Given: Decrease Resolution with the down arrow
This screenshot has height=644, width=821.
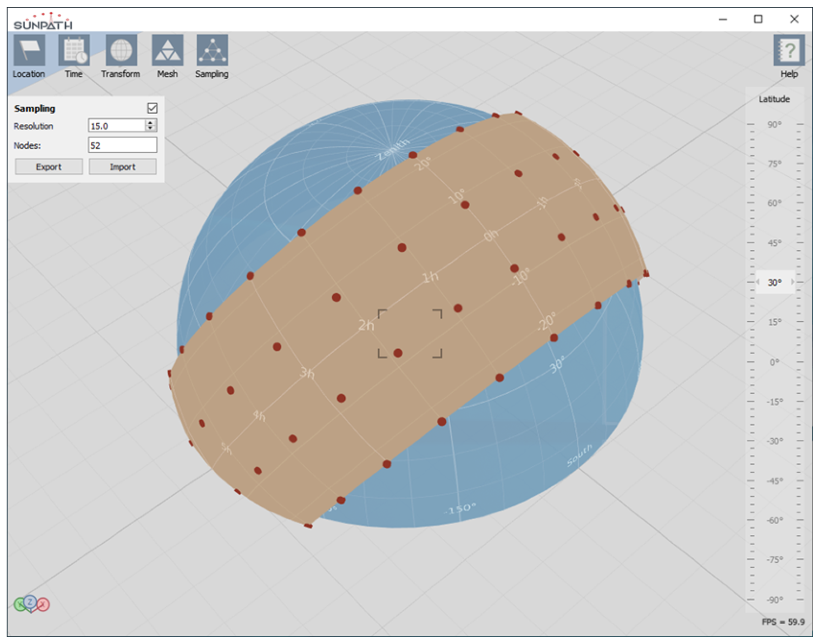Looking at the screenshot, I should (x=150, y=128).
